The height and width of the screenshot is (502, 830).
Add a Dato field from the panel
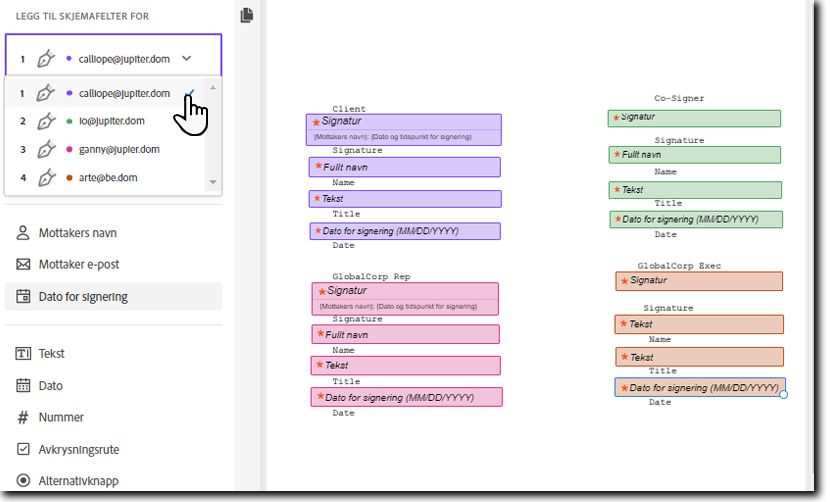coord(113,386)
